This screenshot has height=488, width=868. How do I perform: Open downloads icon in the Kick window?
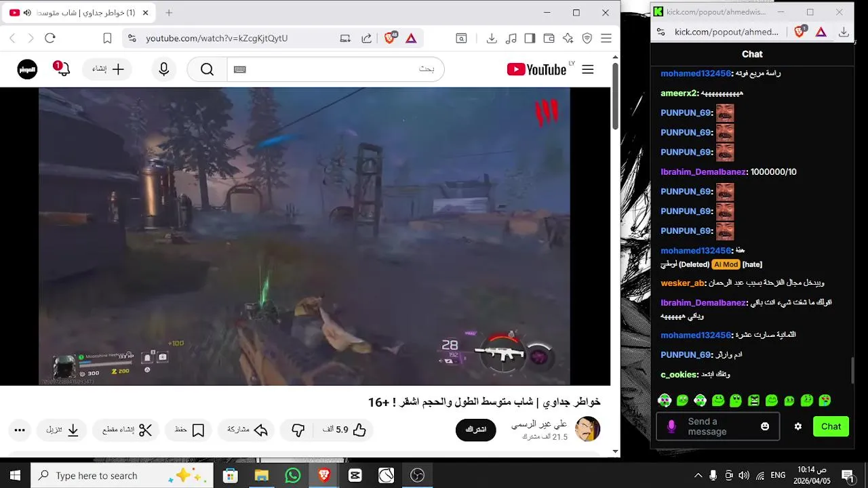[x=844, y=32]
